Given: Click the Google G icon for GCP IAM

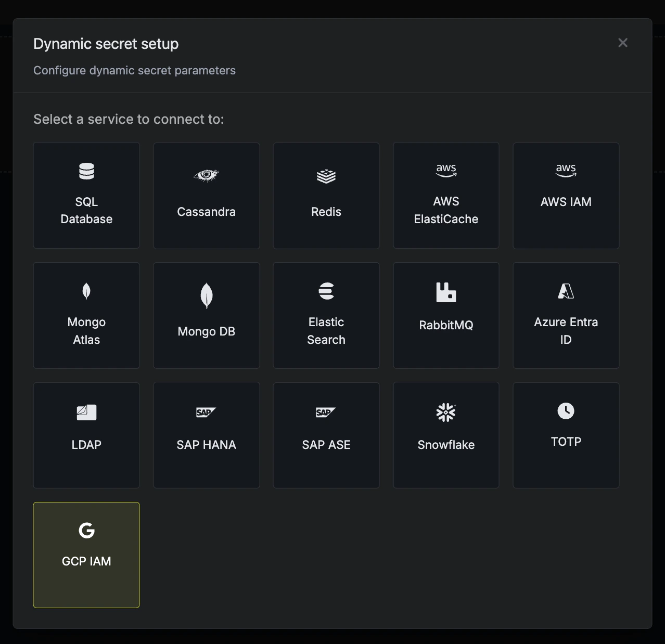Looking at the screenshot, I should tap(86, 531).
